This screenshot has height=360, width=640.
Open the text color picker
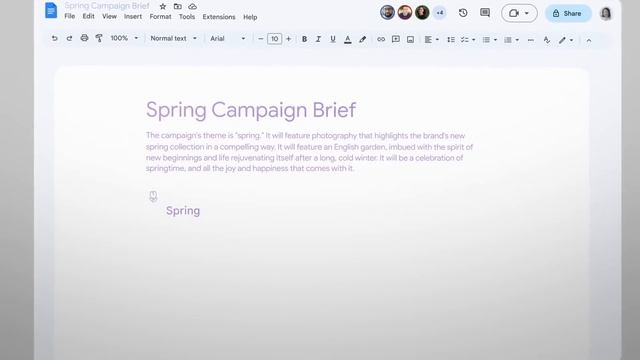348,40
